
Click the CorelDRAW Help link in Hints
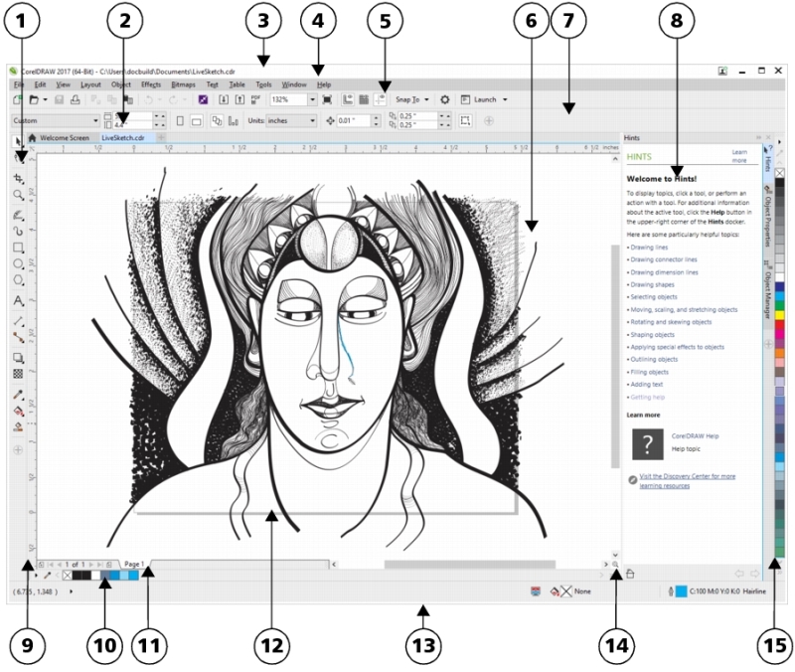click(x=697, y=435)
